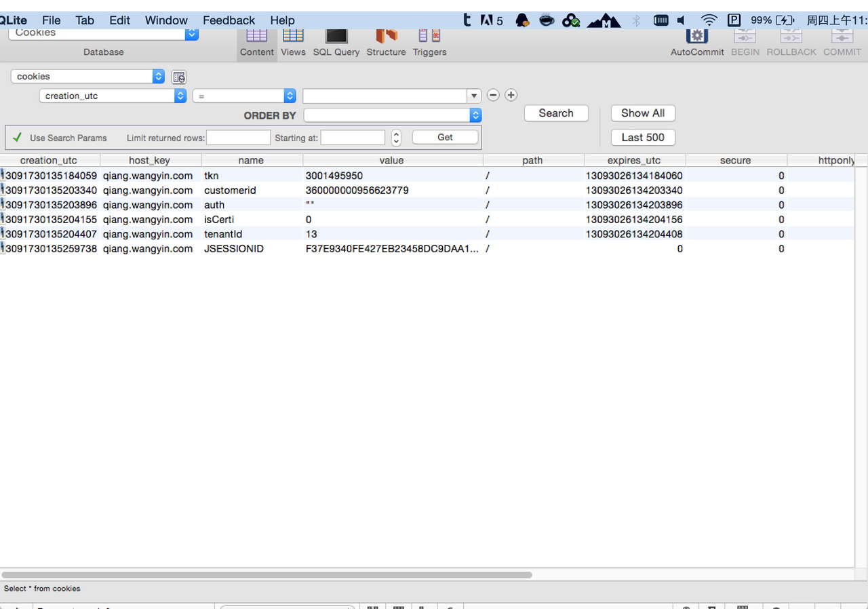The height and width of the screenshot is (609, 868).
Task: Open the Feedback menu
Action: [x=229, y=20]
